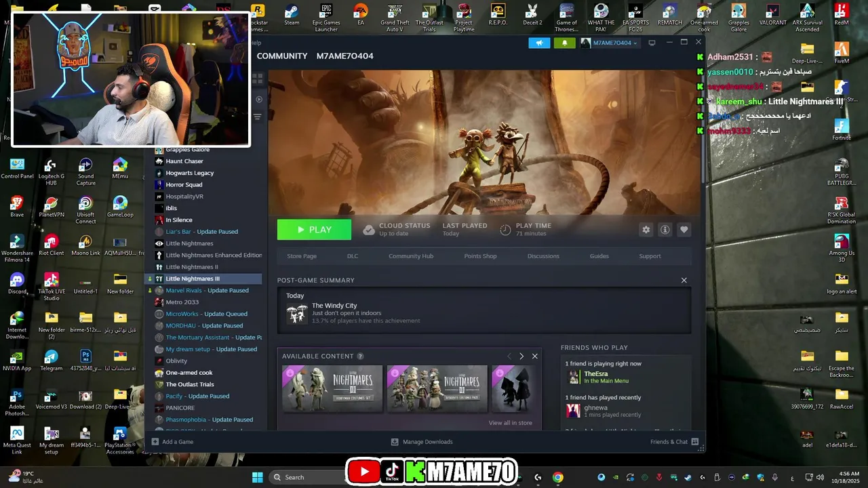868x488 pixels.
Task: Open Grand Theft Auto V shortcut
Action: (395, 18)
